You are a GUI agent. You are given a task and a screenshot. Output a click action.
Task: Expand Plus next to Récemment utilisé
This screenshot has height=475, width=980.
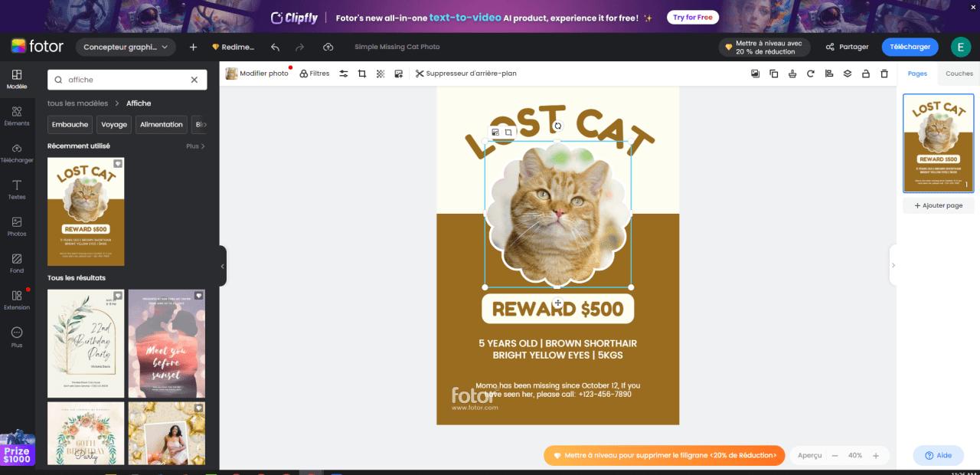(195, 146)
